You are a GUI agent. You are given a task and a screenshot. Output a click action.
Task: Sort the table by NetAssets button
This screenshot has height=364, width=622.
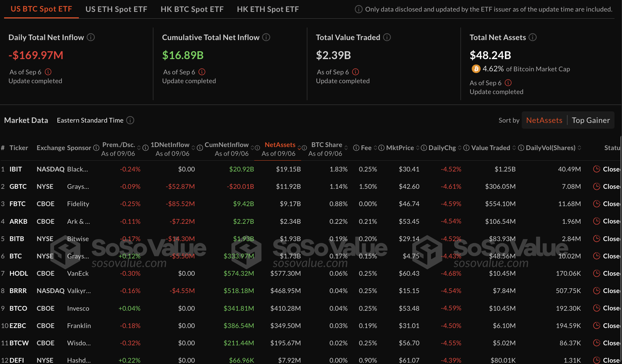(544, 120)
